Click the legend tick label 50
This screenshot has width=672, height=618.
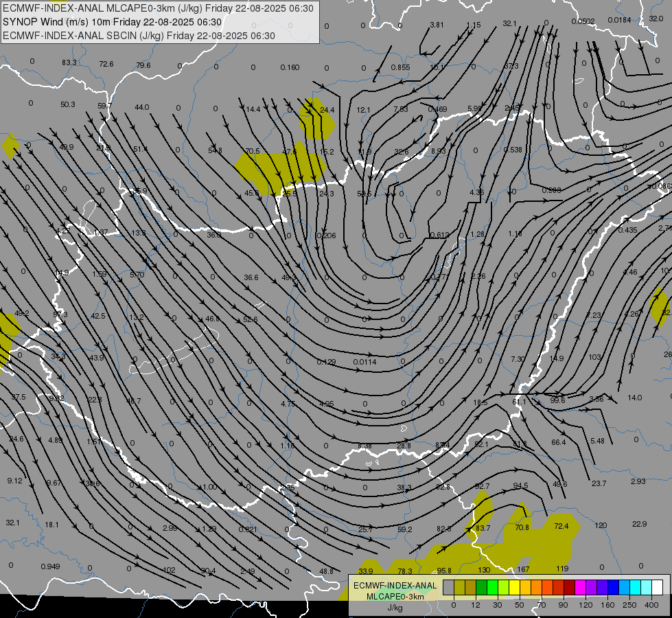click(x=519, y=605)
